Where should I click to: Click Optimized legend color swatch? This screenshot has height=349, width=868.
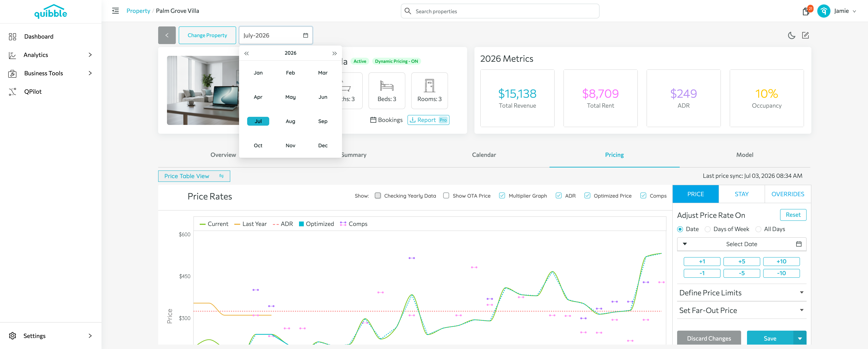(x=301, y=224)
